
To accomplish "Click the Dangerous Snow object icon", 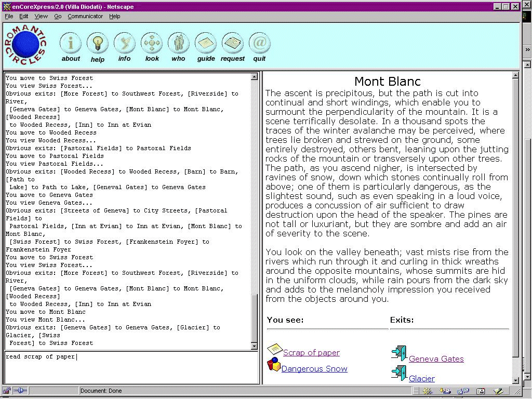I will coord(273,365).
